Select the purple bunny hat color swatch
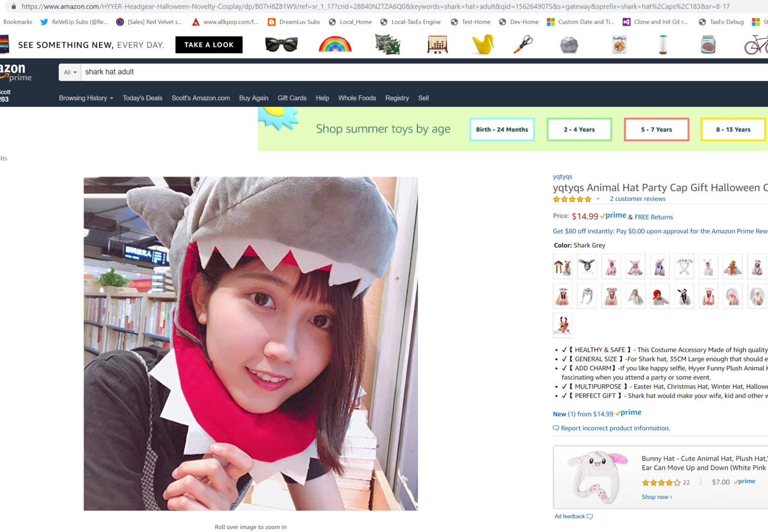Viewport: 768px width, 532px height. click(x=660, y=266)
